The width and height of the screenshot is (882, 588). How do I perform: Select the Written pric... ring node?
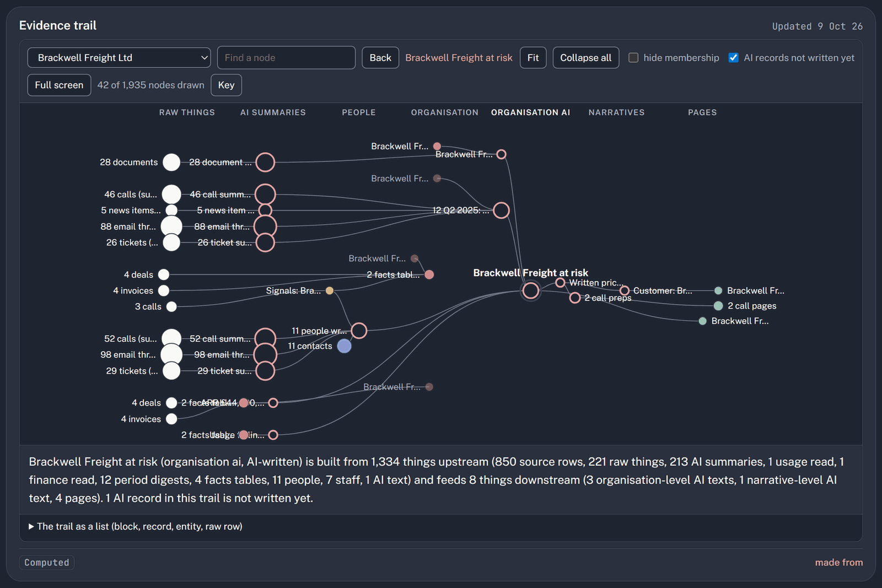pos(560,283)
